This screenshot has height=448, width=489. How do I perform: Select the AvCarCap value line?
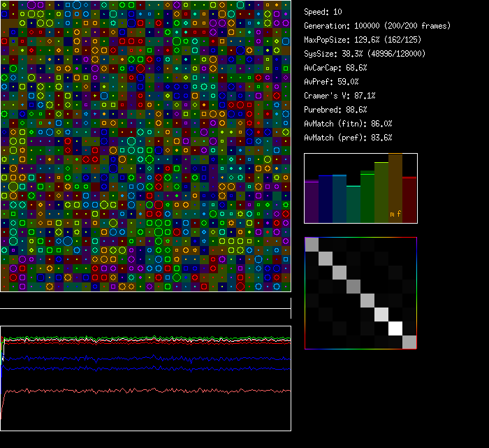tap(336, 68)
